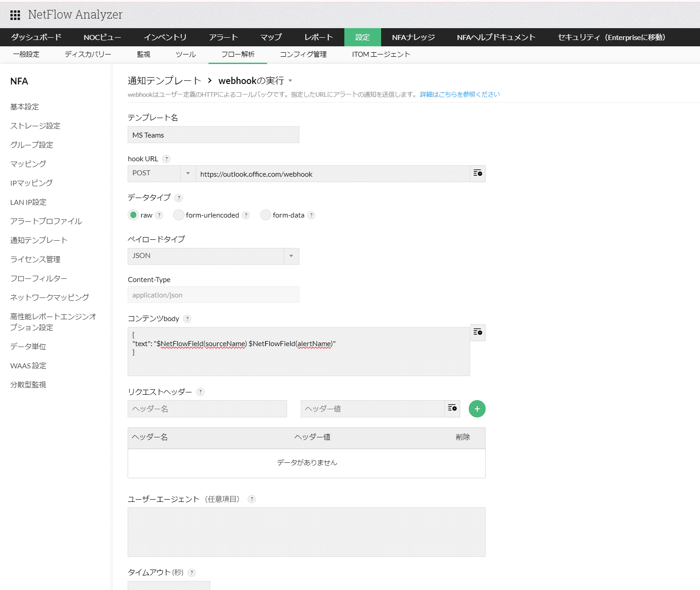
Task: Click variable insert icon beside hook URL
Action: pyautogui.click(x=477, y=174)
